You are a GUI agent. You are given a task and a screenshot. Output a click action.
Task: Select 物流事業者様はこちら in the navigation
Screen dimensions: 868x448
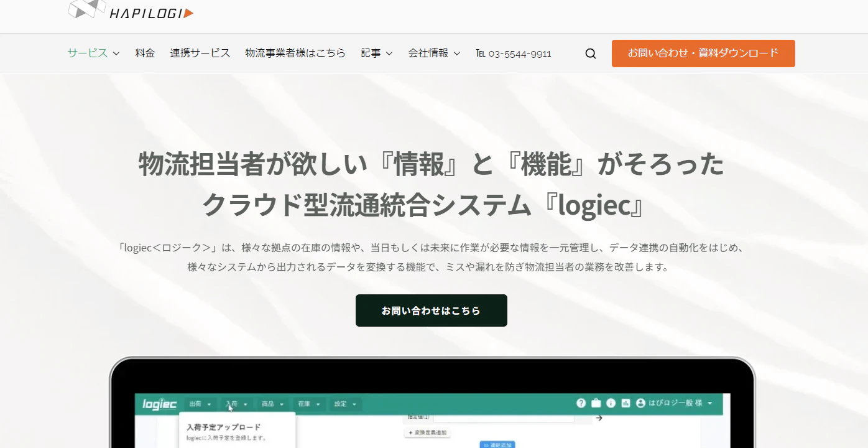(x=295, y=53)
